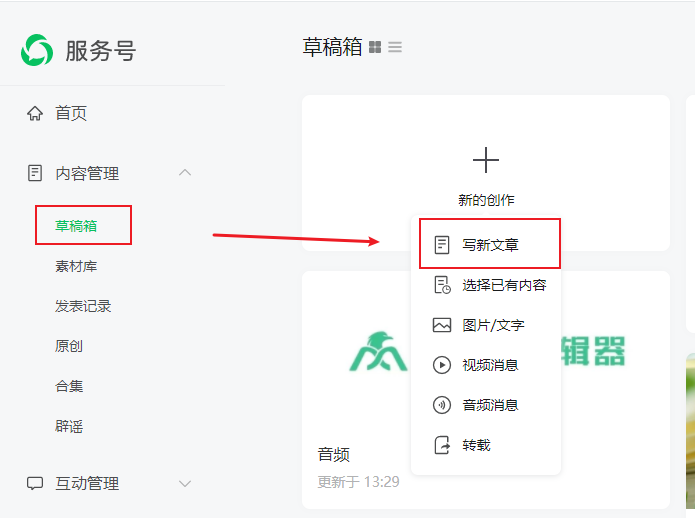The height and width of the screenshot is (518, 695).
Task: Click the sound icon beside 音频消息
Action: tap(442, 405)
